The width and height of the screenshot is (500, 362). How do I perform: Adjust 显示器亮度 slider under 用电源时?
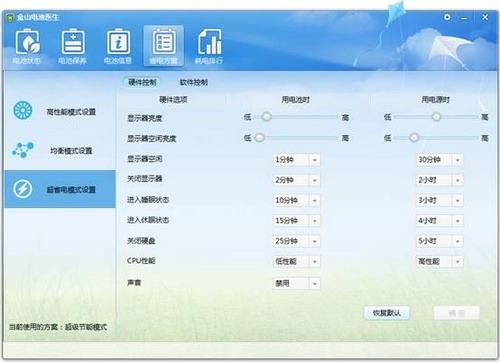[436, 117]
